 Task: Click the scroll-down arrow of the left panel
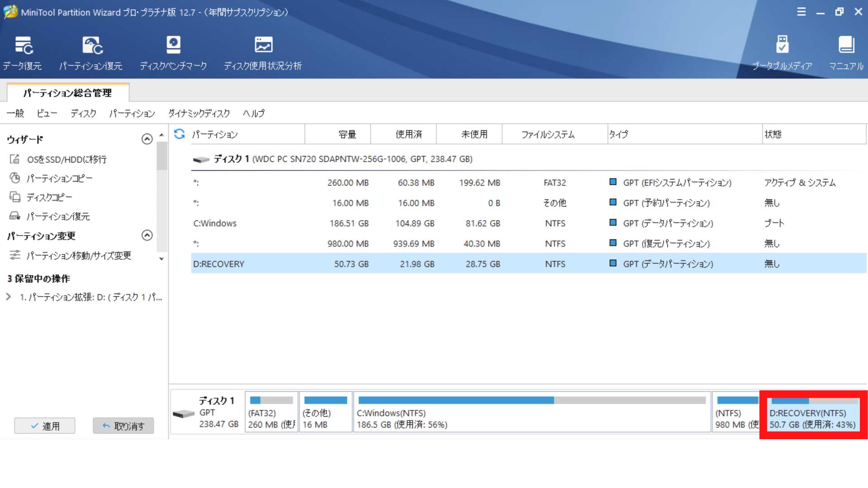click(x=161, y=259)
